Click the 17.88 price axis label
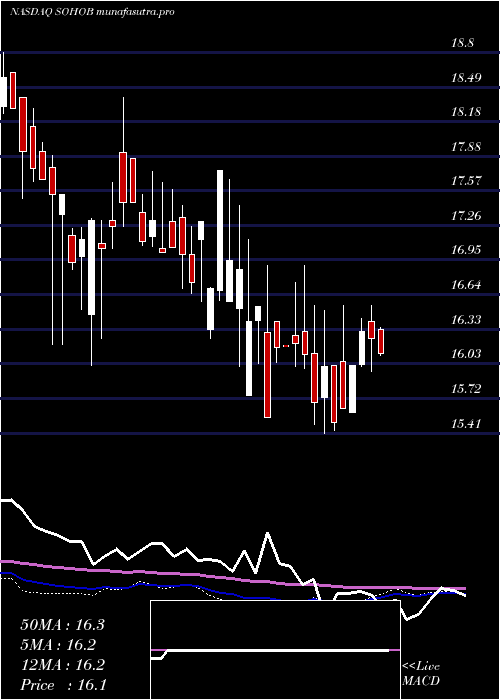 pos(466,147)
